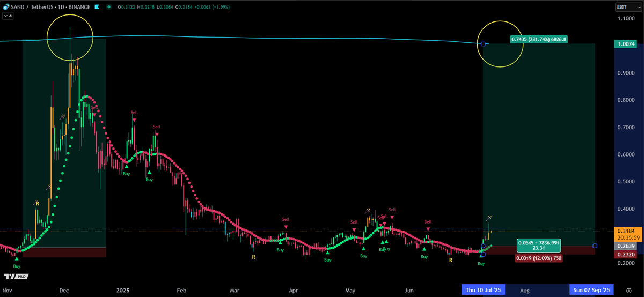Viewport: 644px width, 297px height.
Task: Click the yellow R marker in mid-March
Action: [253, 258]
